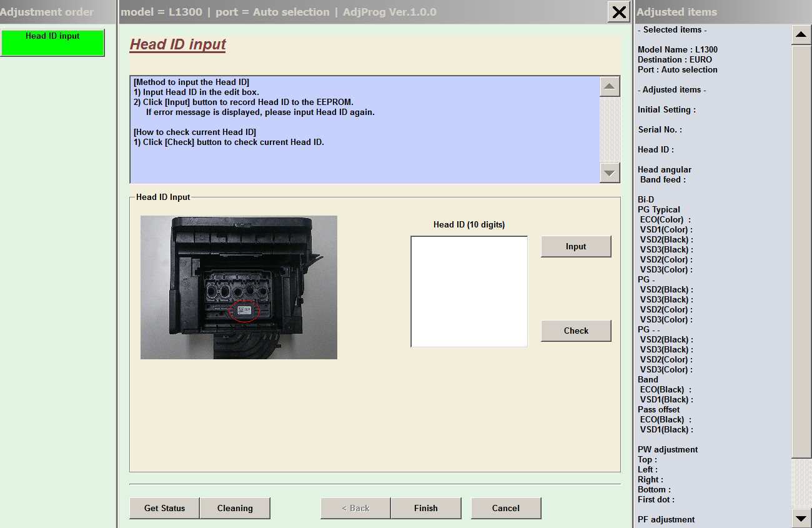Go to previous page with Back

point(355,508)
